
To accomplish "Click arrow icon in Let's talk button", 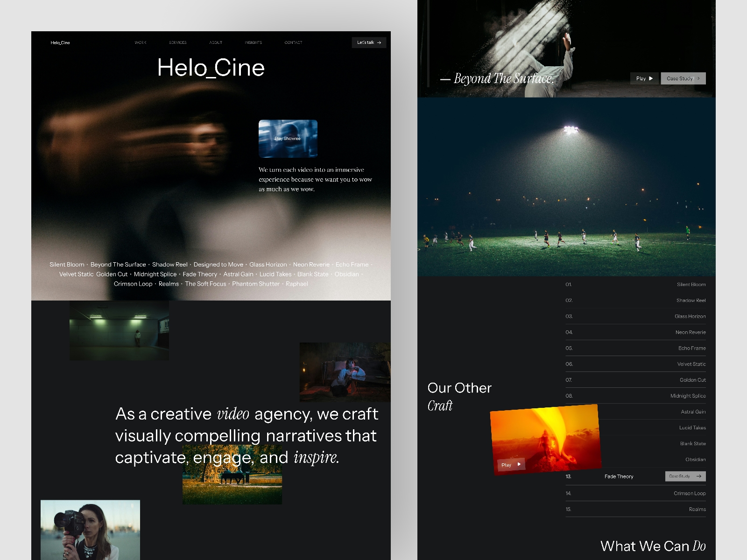I will click(x=379, y=42).
